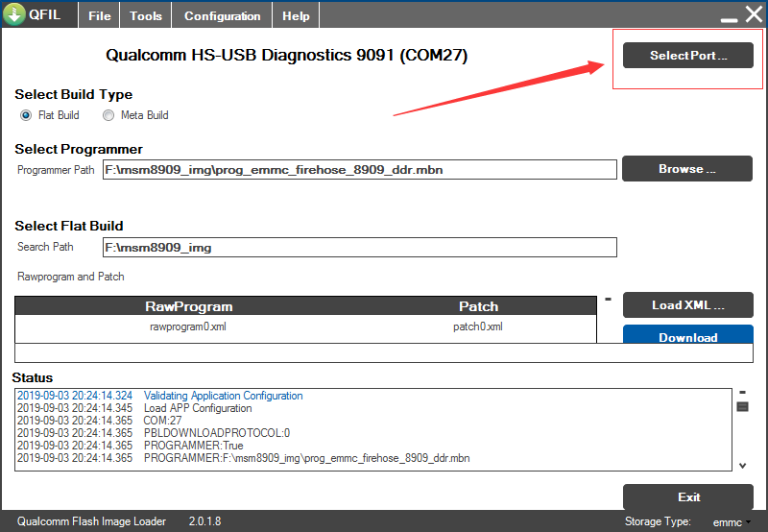Image resolution: width=768 pixels, height=532 pixels.
Task: Open the Tools menu
Action: tap(146, 15)
